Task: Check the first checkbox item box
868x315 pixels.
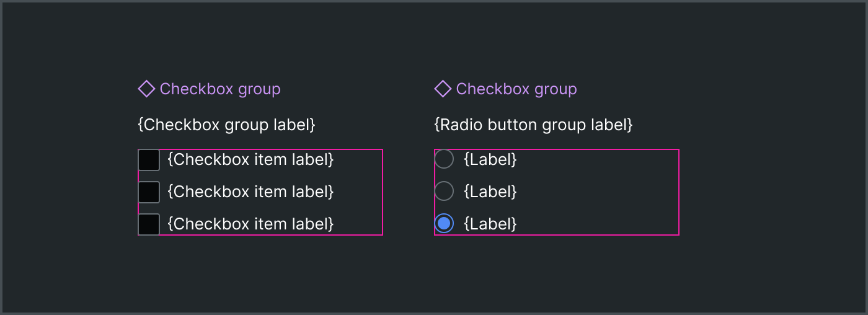Action: 149,160
